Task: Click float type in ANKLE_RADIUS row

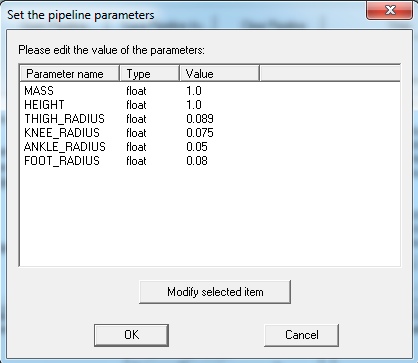Action: (x=136, y=147)
